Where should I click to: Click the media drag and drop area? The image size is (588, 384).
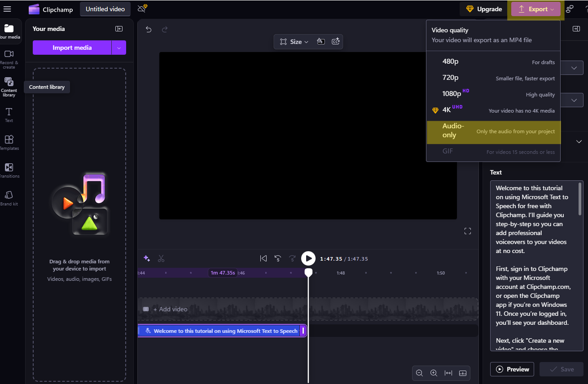(x=79, y=225)
